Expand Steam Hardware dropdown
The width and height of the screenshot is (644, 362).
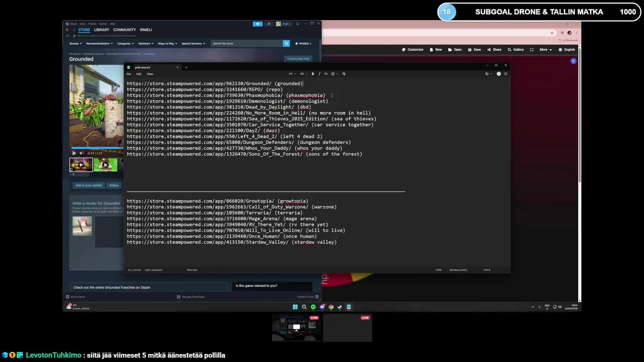point(145,43)
